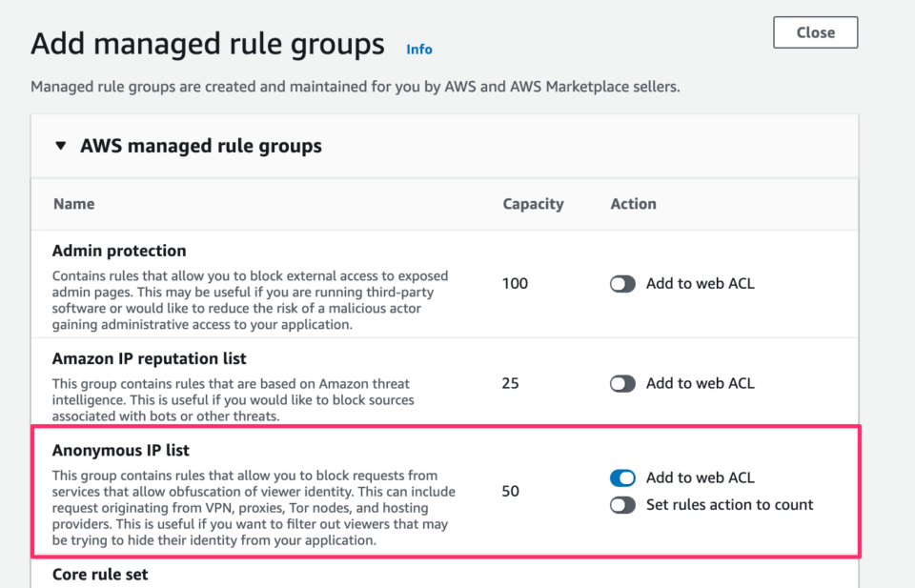Click the Set rules action to count label
This screenshot has width=915, height=588.
pyautogui.click(x=729, y=505)
